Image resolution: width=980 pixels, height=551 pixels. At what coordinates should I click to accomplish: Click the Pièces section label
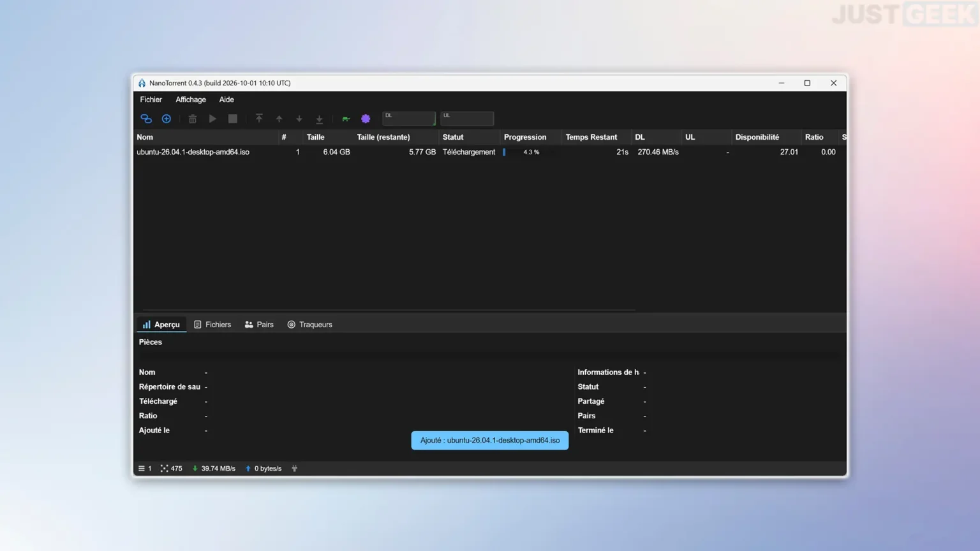pyautogui.click(x=151, y=342)
